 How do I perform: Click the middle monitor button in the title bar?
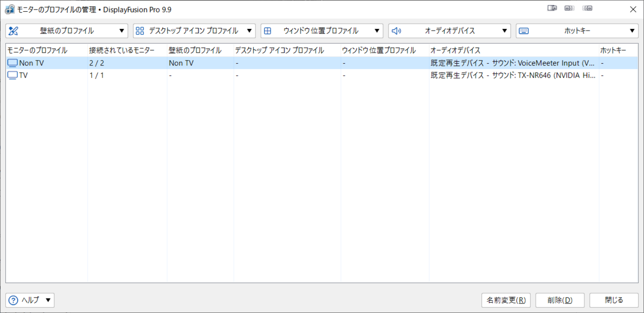pos(569,8)
